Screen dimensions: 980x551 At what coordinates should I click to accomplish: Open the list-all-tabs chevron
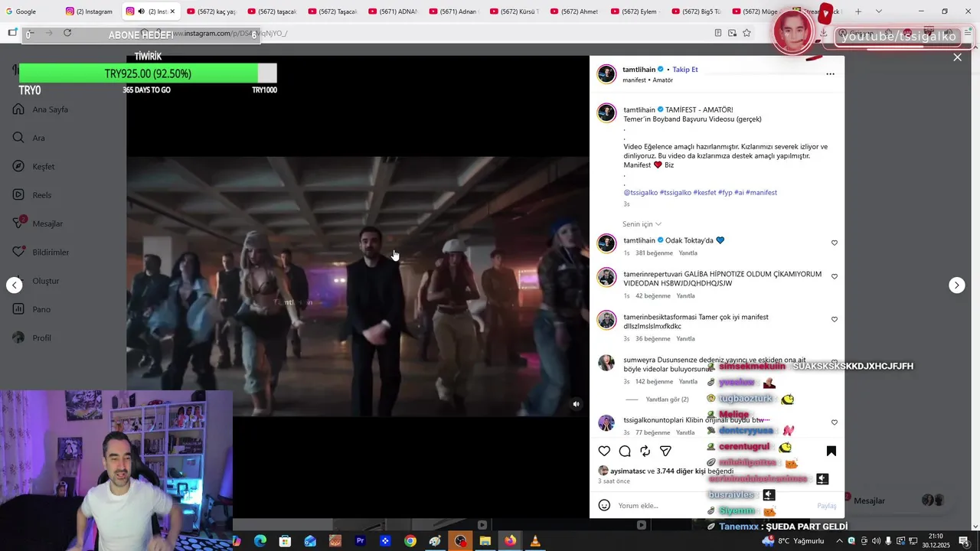pyautogui.click(x=878, y=11)
